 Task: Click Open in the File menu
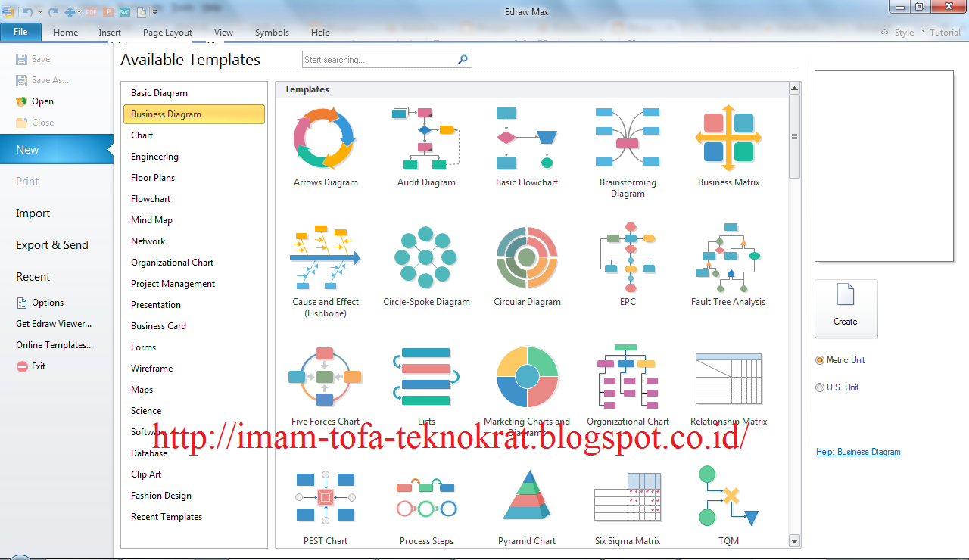[x=35, y=101]
